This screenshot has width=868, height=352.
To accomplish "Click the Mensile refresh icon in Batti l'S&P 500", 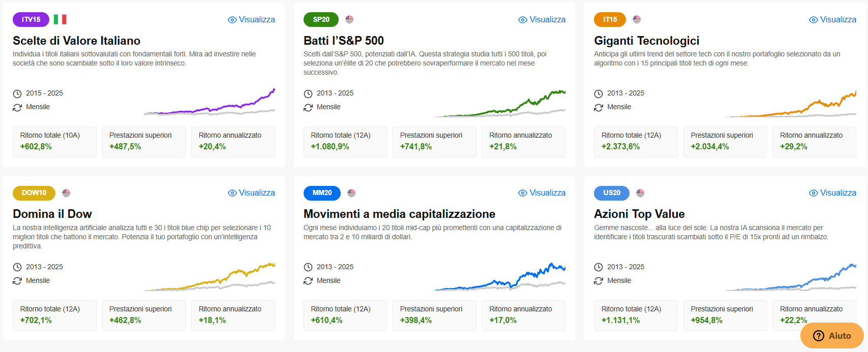I will pos(308,107).
